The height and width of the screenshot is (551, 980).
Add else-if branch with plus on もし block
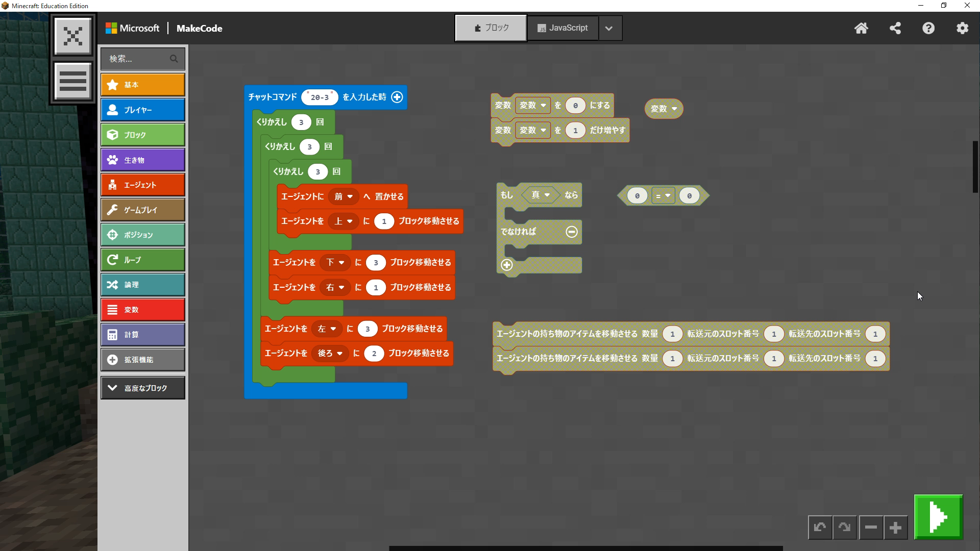click(x=507, y=265)
